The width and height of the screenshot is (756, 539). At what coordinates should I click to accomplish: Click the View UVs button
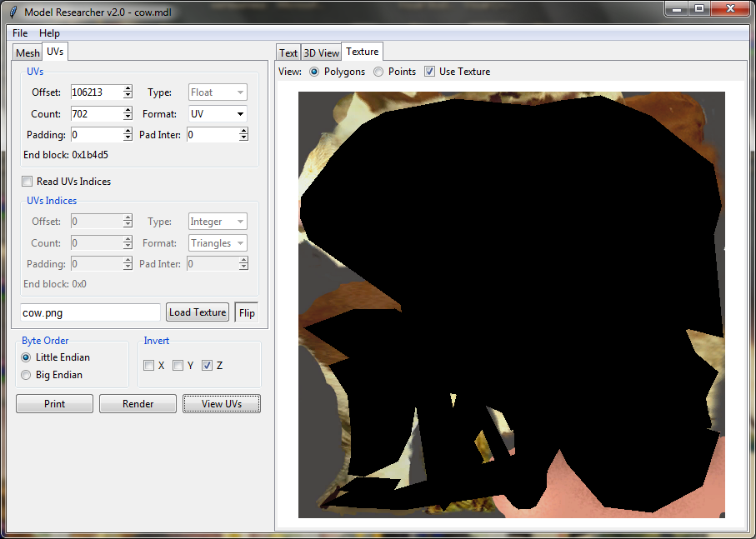222,404
